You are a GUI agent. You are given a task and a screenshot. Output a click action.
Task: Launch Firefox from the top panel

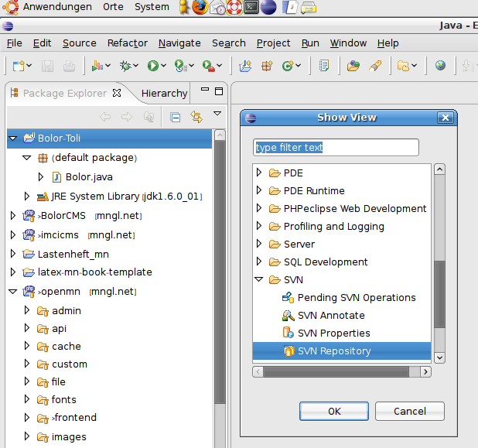coord(200,7)
